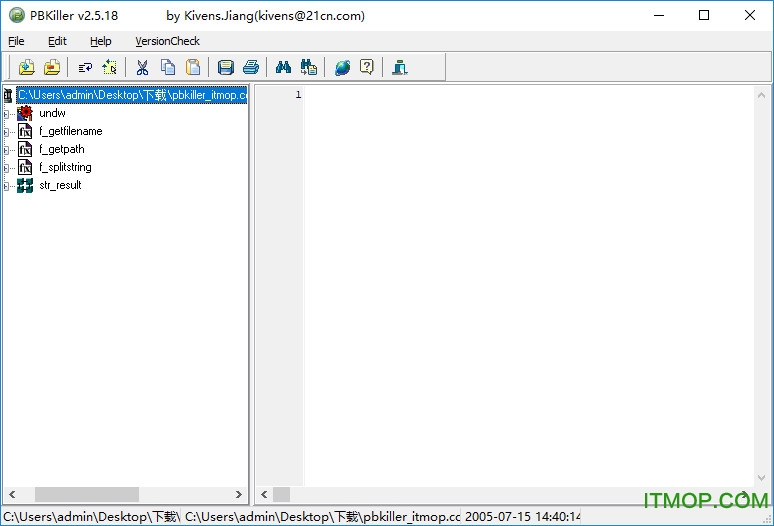This screenshot has width=774, height=526.
Task: Minimize the PBKiller window
Action: pyautogui.click(x=659, y=15)
